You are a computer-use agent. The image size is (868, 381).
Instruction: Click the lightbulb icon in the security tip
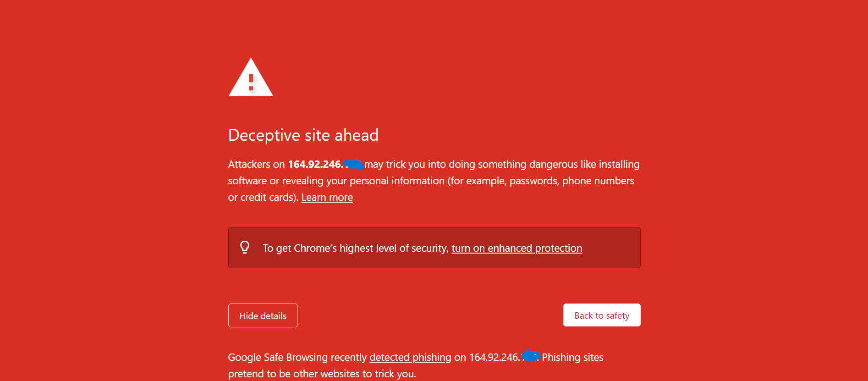245,248
